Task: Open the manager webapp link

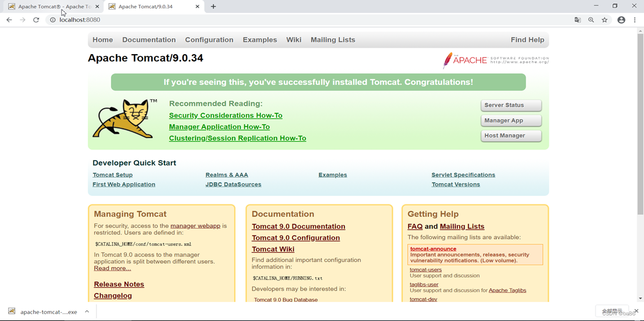Action: (x=196, y=226)
